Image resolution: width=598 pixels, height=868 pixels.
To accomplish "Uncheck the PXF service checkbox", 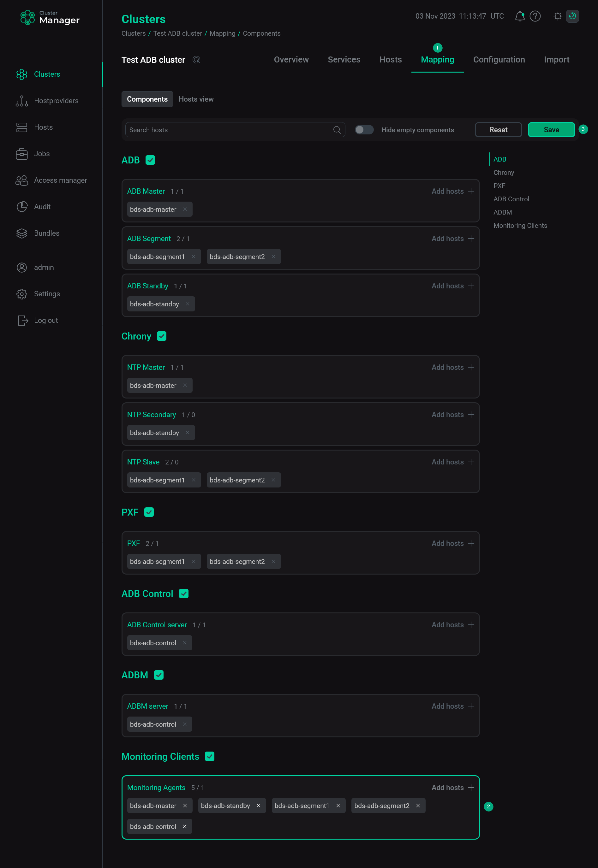I will click(149, 512).
